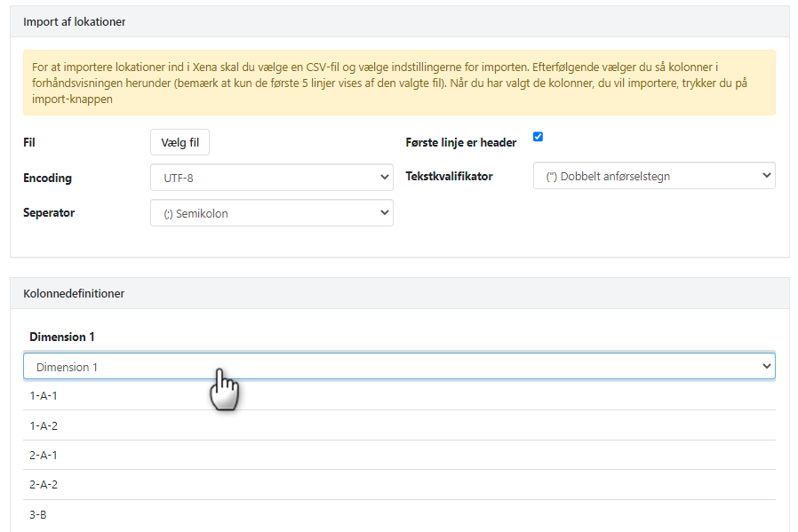798x532 pixels.
Task: Open the Encoding dropdown showing UTF-8
Action: [x=271, y=178]
